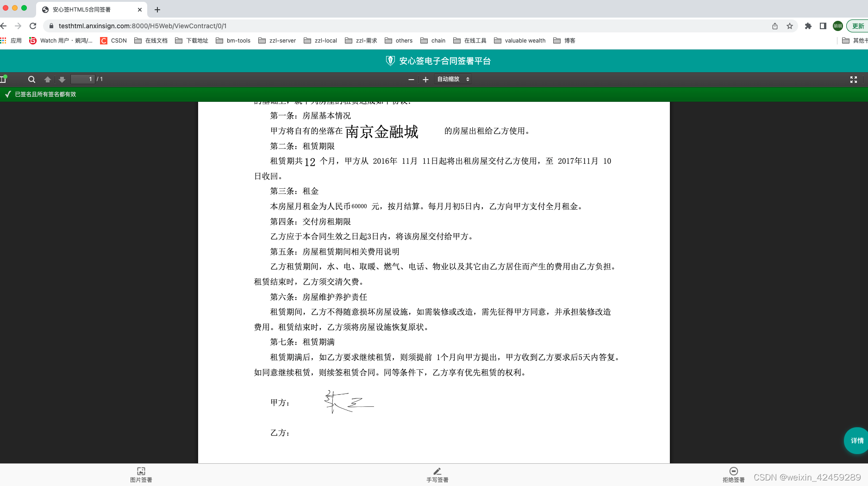
Task: Click the 详情 details button
Action: (x=856, y=440)
